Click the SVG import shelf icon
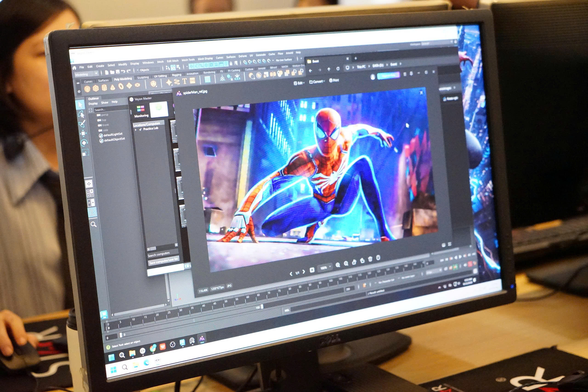This screenshot has width=588, height=392. (x=192, y=81)
